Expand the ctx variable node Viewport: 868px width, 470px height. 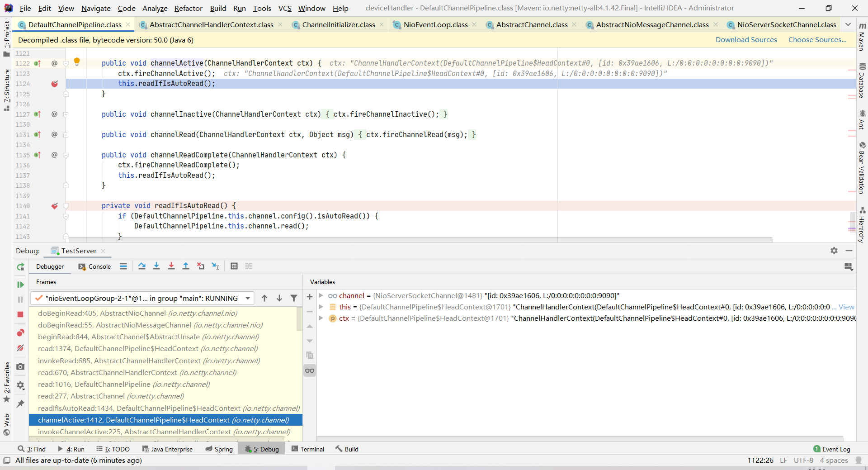pos(321,318)
